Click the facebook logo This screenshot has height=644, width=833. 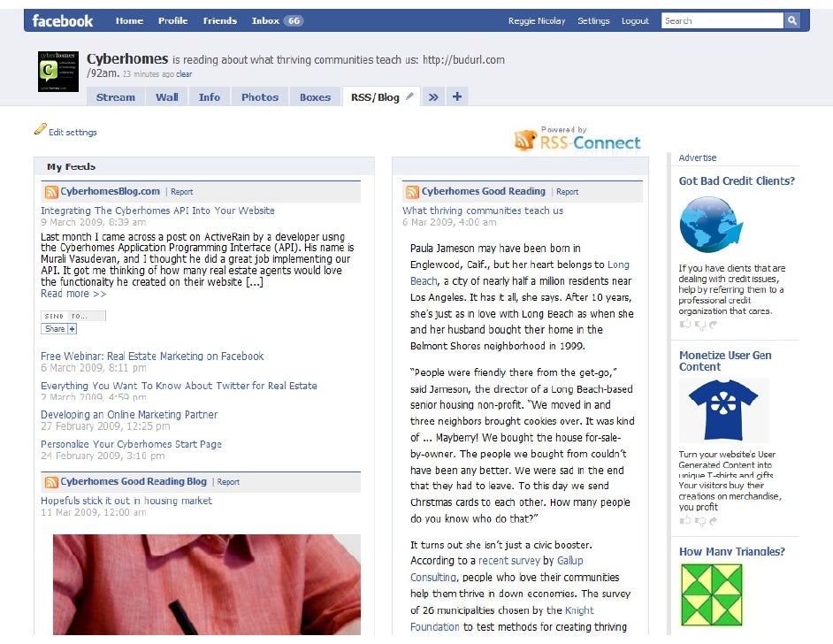(x=63, y=20)
